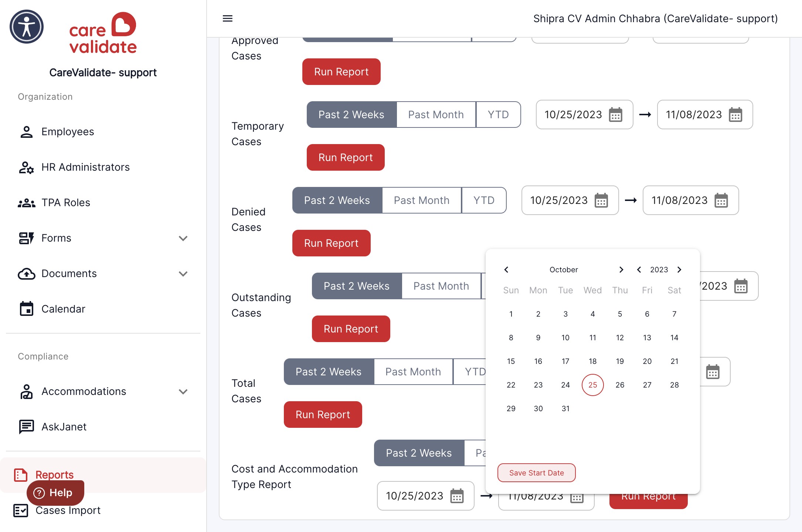The width and height of the screenshot is (802, 532).
Task: Expand the Documents submenu chevron
Action: click(x=183, y=274)
